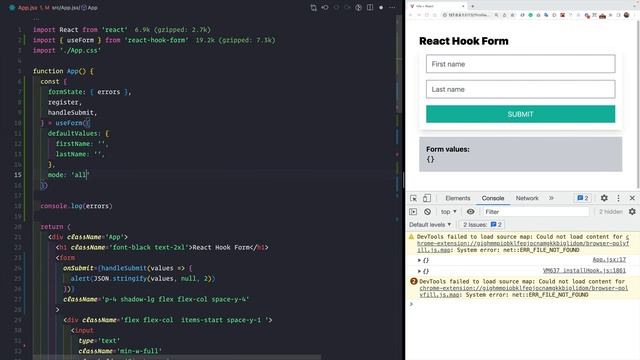Click the 'App' breadcrumb symbol
Screen dimensions: 640x360
click(90, 7)
